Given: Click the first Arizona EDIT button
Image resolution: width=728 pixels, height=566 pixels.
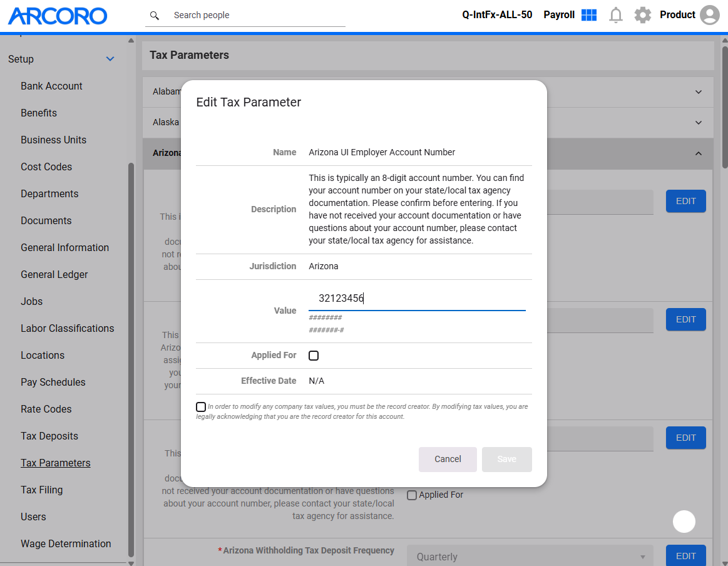Looking at the screenshot, I should pyautogui.click(x=686, y=201).
